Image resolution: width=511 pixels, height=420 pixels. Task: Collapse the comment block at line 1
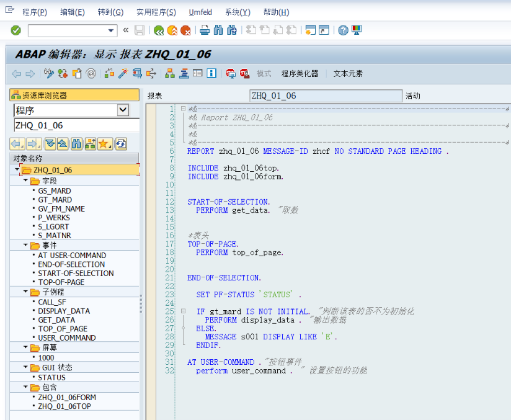pyautogui.click(x=183, y=109)
